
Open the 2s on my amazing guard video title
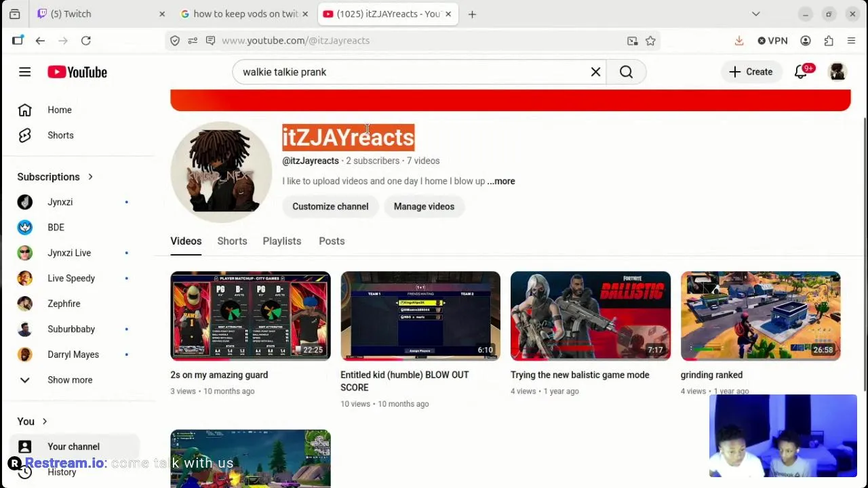219,375
